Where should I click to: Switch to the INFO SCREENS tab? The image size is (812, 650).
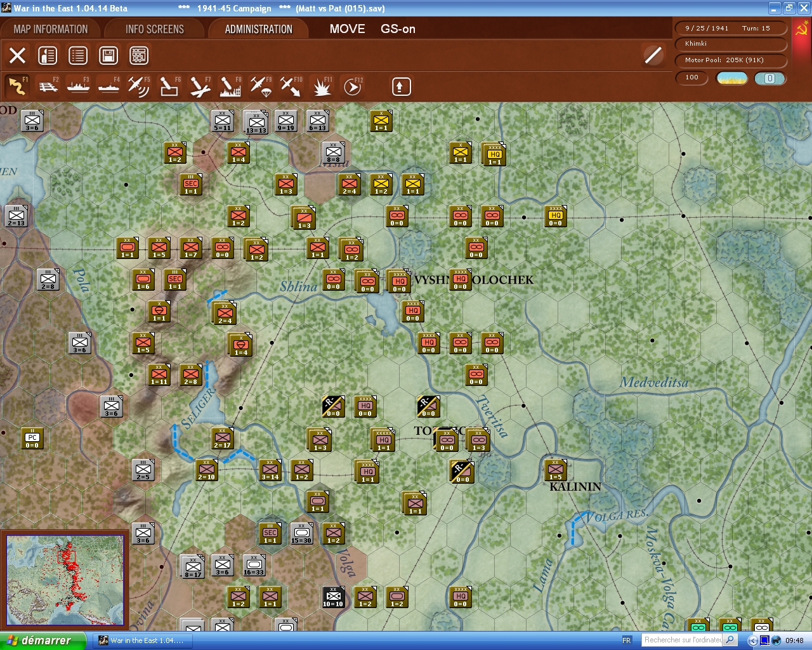tap(155, 29)
